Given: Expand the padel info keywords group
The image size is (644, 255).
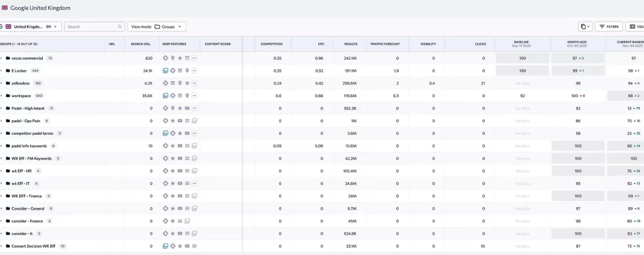Looking at the screenshot, I should click(x=1, y=145).
